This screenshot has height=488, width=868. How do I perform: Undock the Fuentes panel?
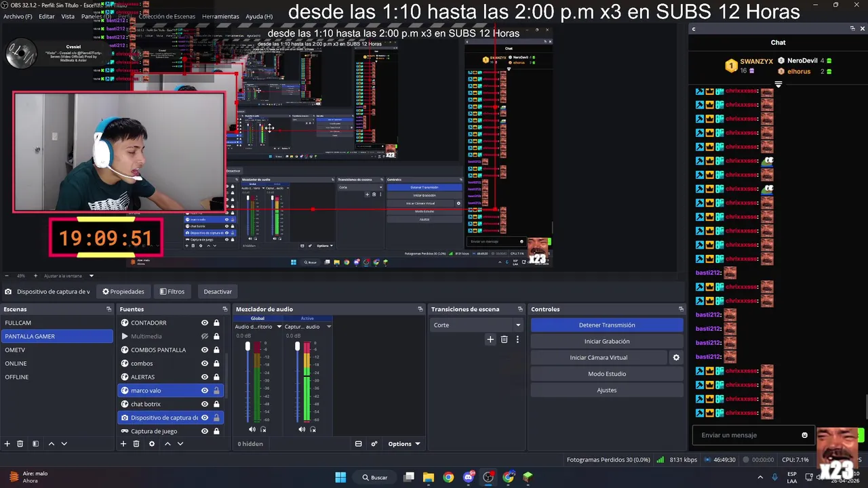tap(224, 309)
